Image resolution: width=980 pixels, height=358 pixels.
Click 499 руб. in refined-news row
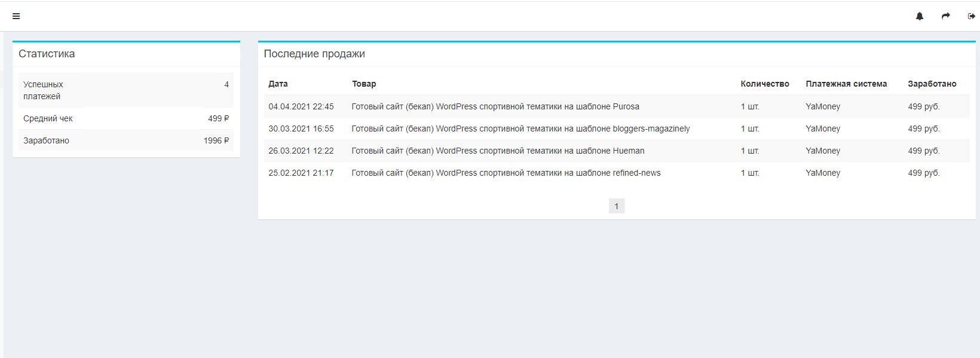click(x=924, y=173)
